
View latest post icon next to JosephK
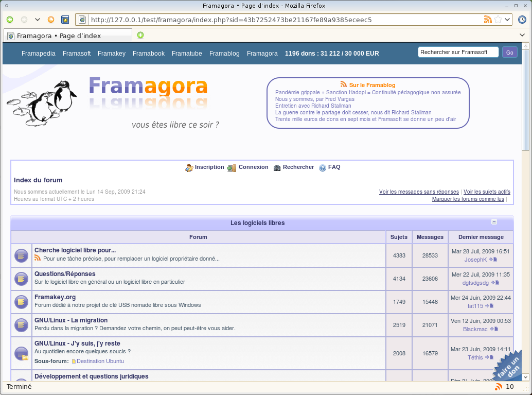pos(493,260)
